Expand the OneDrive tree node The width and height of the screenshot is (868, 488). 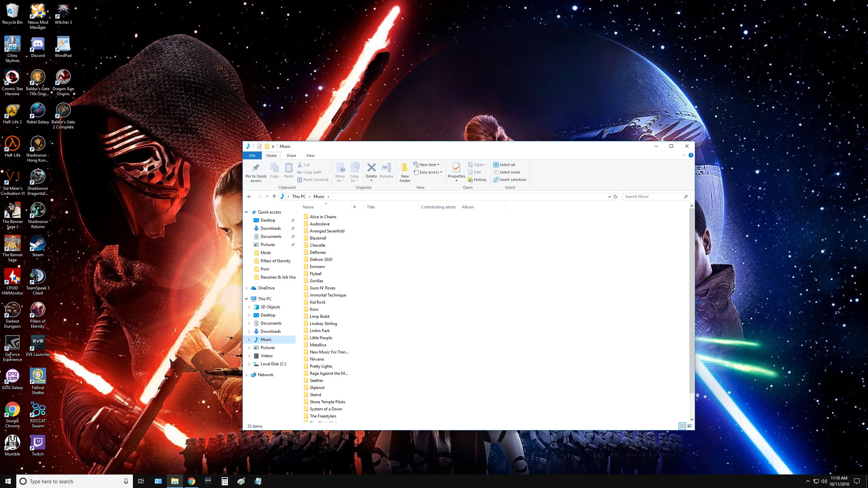[246, 288]
